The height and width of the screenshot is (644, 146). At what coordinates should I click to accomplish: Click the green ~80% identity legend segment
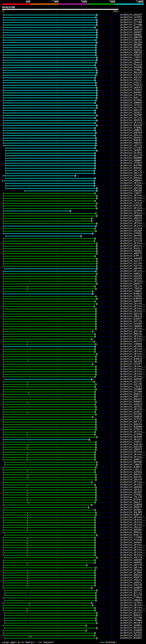(x=101, y=4)
